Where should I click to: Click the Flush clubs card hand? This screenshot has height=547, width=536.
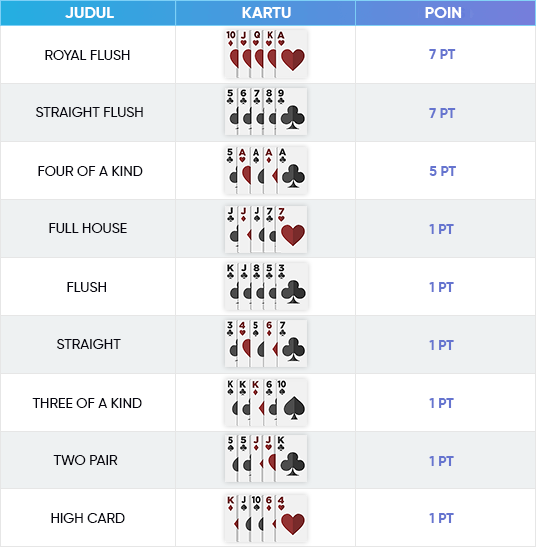coord(266,286)
